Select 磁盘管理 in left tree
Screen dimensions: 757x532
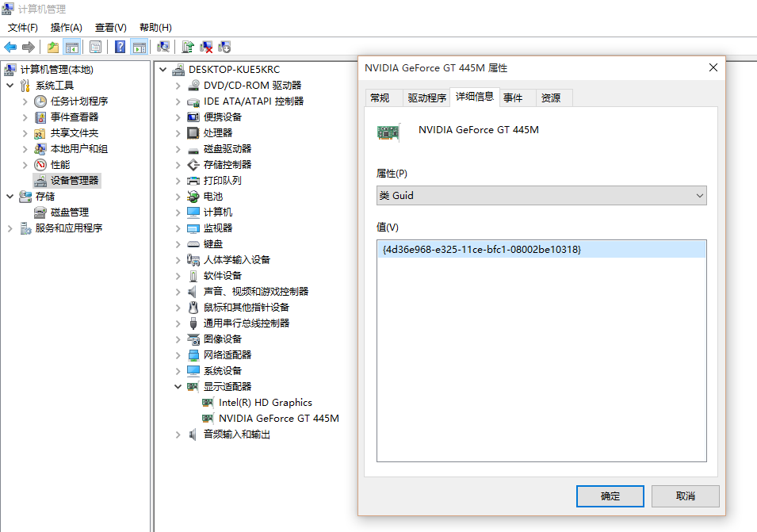[x=70, y=212]
